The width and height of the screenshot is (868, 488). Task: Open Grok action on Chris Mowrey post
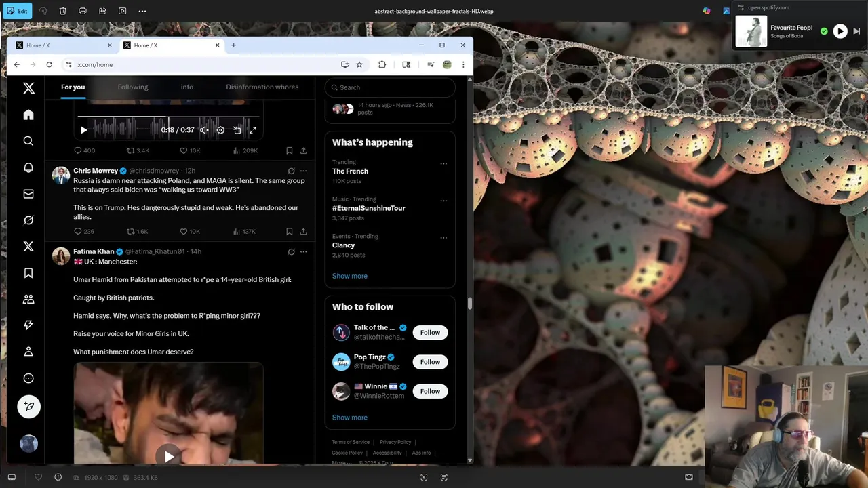point(291,171)
